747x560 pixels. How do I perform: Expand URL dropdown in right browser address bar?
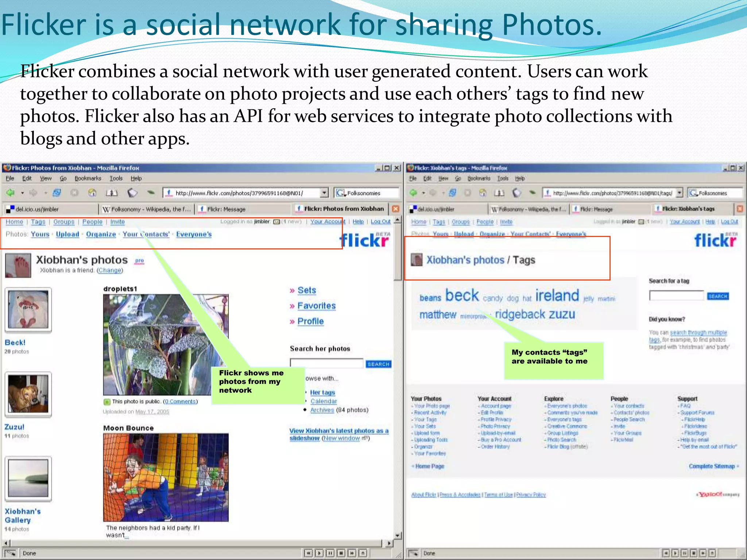coord(679,192)
